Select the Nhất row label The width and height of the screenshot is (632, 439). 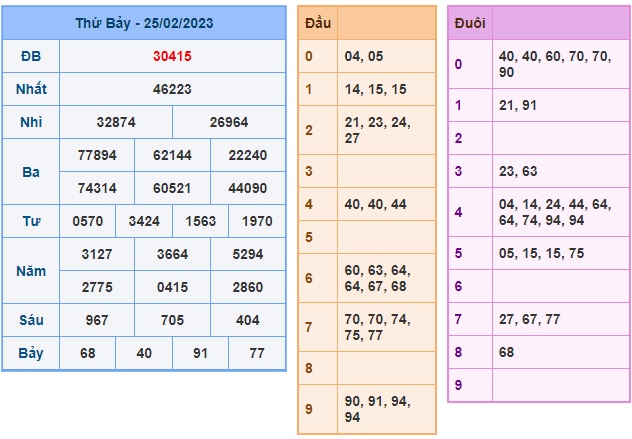(31, 89)
